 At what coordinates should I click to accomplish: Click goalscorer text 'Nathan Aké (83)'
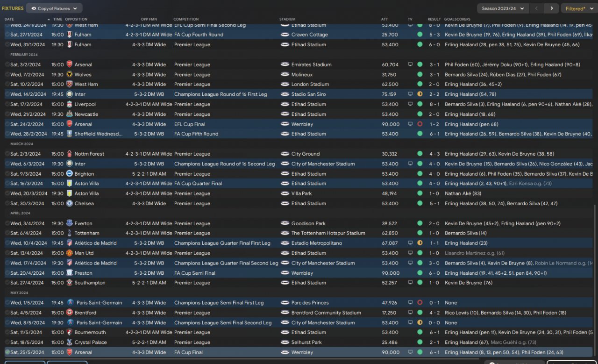(x=463, y=193)
